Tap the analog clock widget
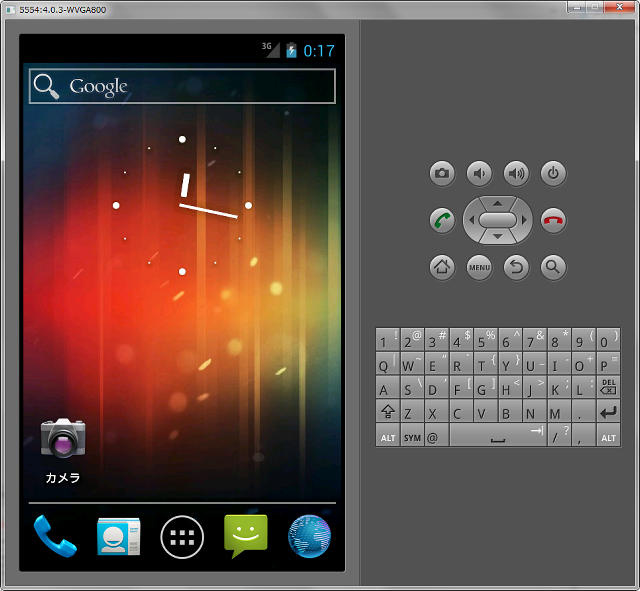Image resolution: width=640 pixels, height=591 pixels. pyautogui.click(x=182, y=205)
